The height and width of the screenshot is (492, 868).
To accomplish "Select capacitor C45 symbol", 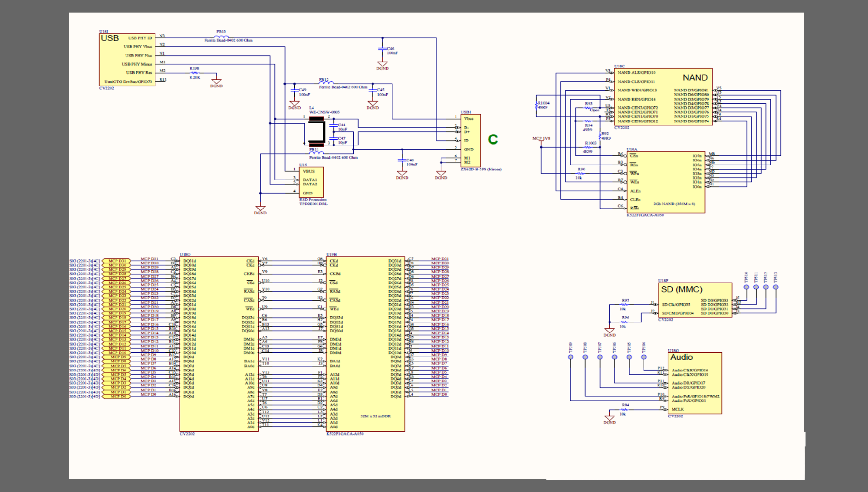I will pos(372,90).
